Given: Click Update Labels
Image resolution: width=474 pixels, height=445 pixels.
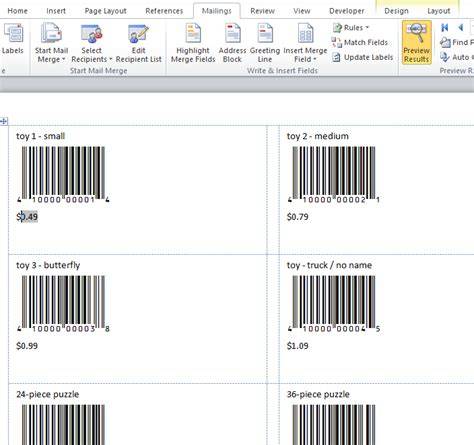Looking at the screenshot, I should tap(363, 57).
